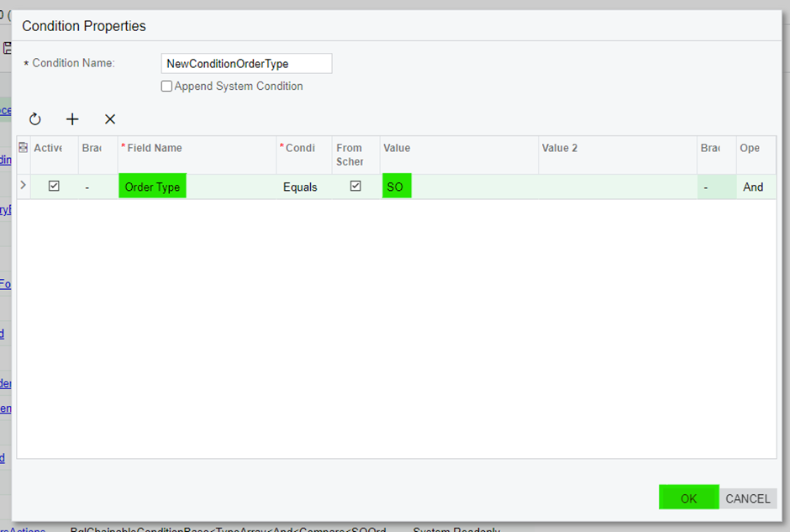Delete the selected row using X icon

pos(109,119)
